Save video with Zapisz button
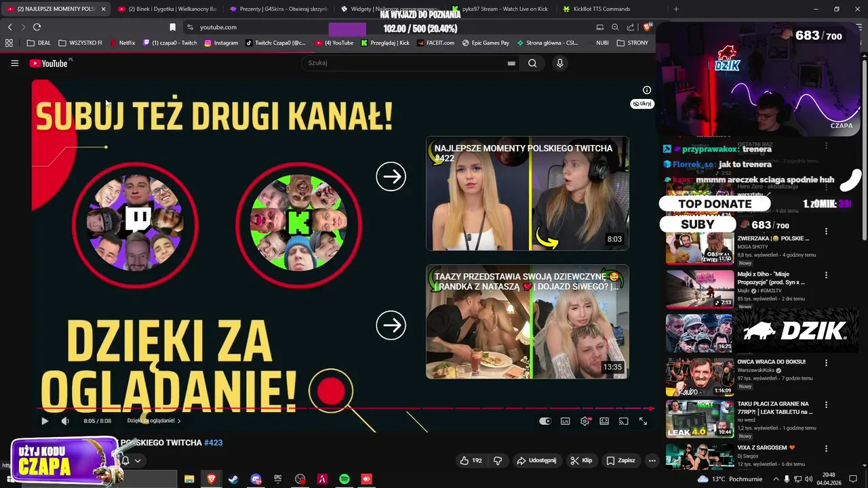This screenshot has width=868, height=488. [620, 460]
